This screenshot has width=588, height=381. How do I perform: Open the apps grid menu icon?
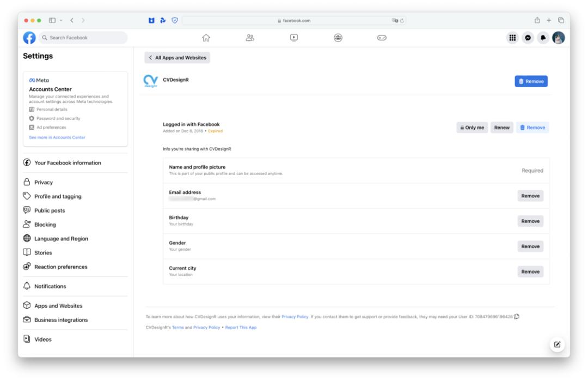pyautogui.click(x=512, y=38)
